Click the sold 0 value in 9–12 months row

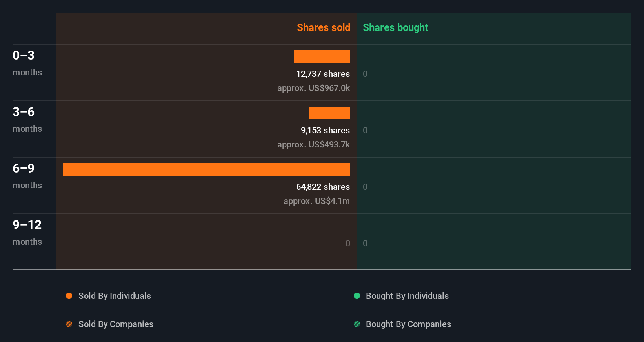coord(348,243)
